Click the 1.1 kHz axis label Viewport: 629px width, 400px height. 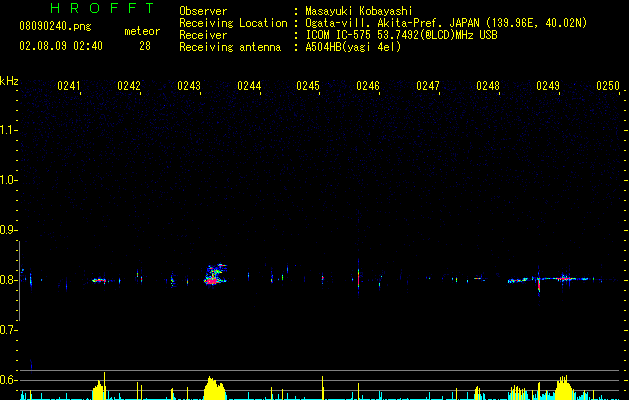8,130
